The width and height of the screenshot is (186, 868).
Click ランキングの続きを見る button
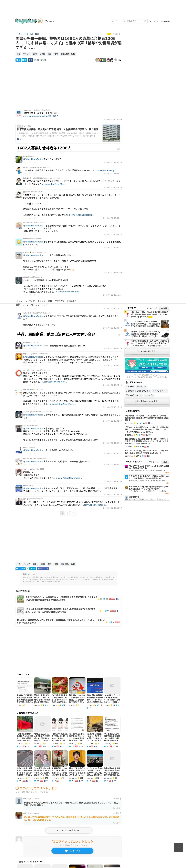147,351
